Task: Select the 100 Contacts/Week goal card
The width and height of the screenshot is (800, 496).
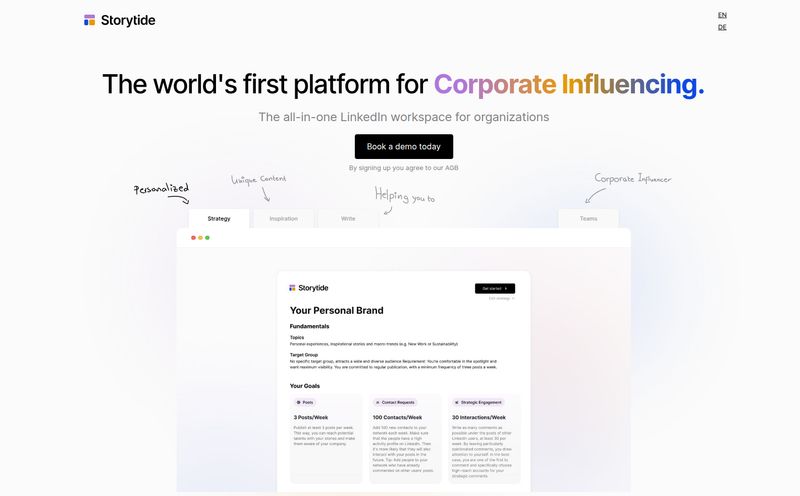Action: [x=405, y=438]
